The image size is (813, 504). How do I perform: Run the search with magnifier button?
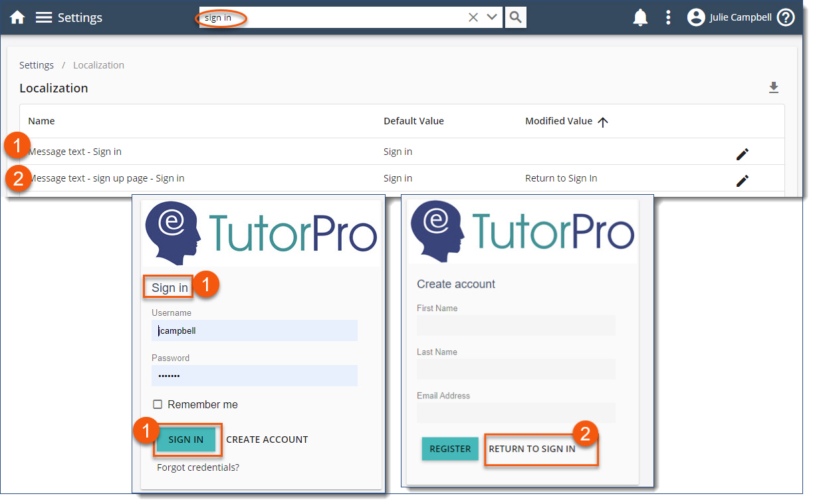pos(516,17)
